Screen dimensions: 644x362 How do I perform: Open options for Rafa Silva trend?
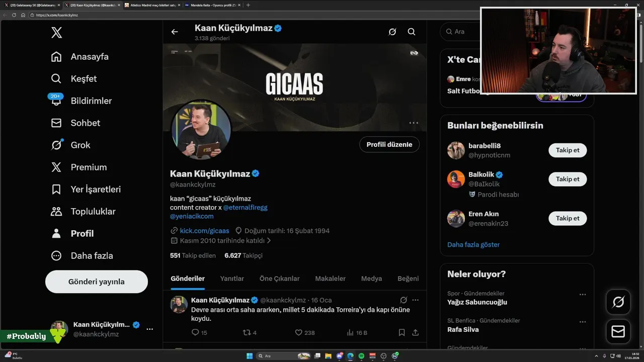tap(583, 322)
